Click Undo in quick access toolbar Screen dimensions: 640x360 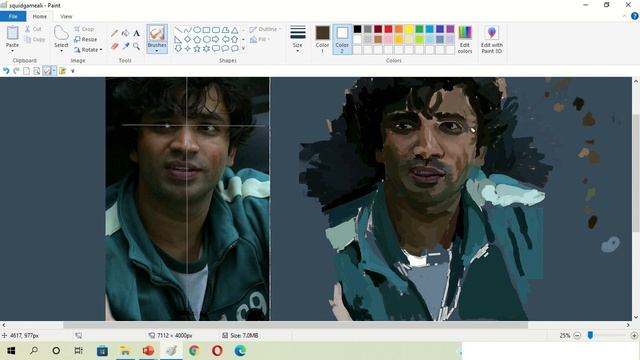click(x=6, y=71)
